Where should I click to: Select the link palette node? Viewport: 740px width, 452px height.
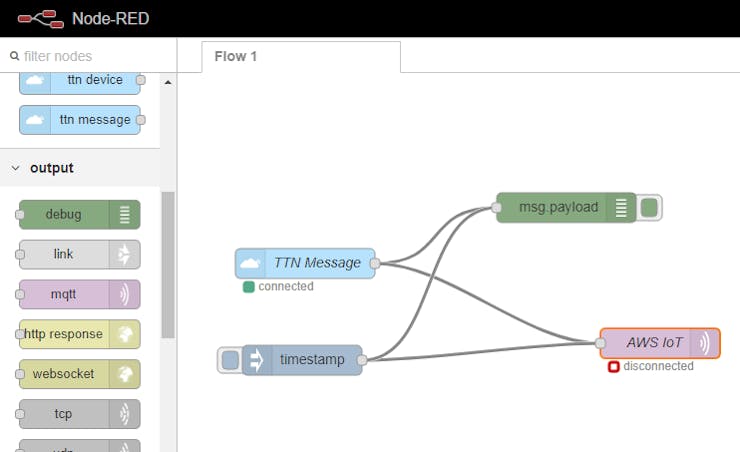[x=80, y=254]
